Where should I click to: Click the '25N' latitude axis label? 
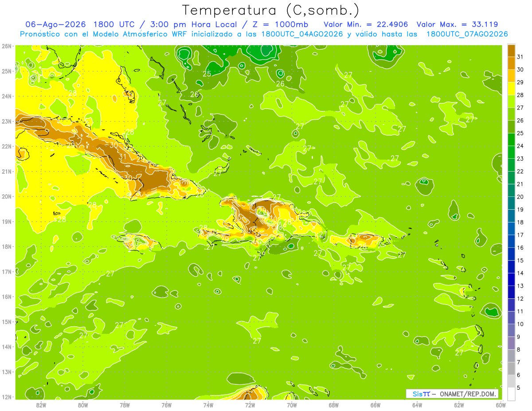click(x=6, y=71)
